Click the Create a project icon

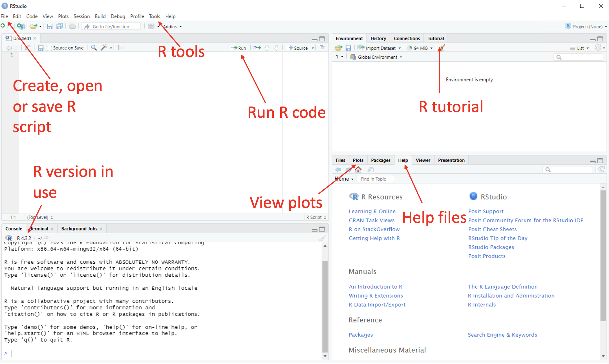pyautogui.click(x=21, y=26)
